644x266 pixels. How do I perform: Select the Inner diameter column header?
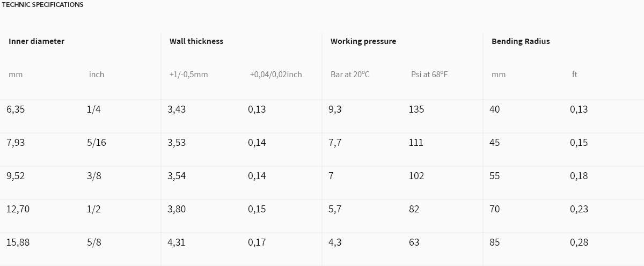pyautogui.click(x=36, y=41)
